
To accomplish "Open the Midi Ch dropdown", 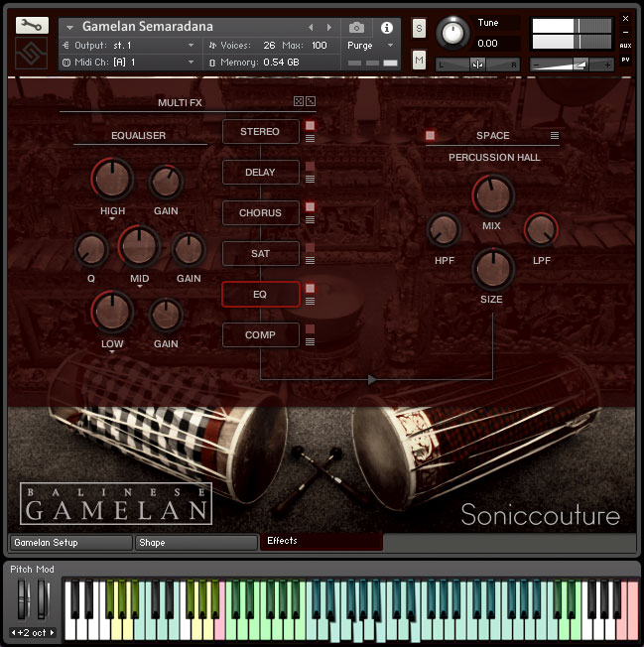I will pos(191,62).
